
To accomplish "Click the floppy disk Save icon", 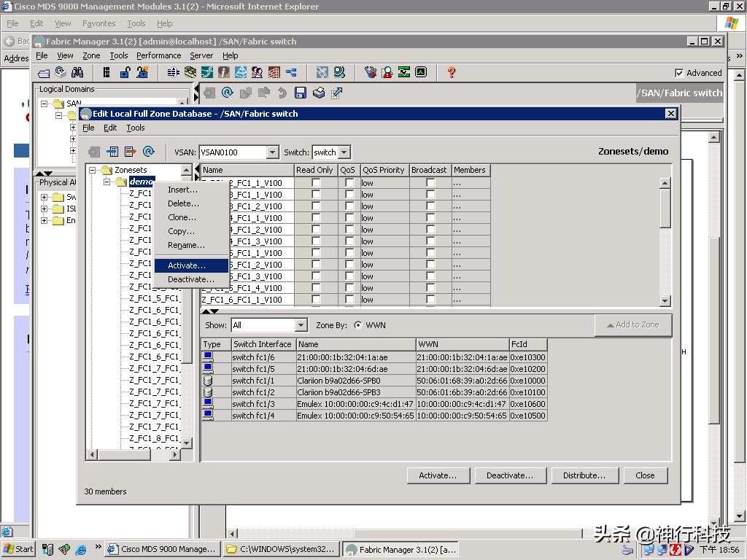I will (300, 93).
